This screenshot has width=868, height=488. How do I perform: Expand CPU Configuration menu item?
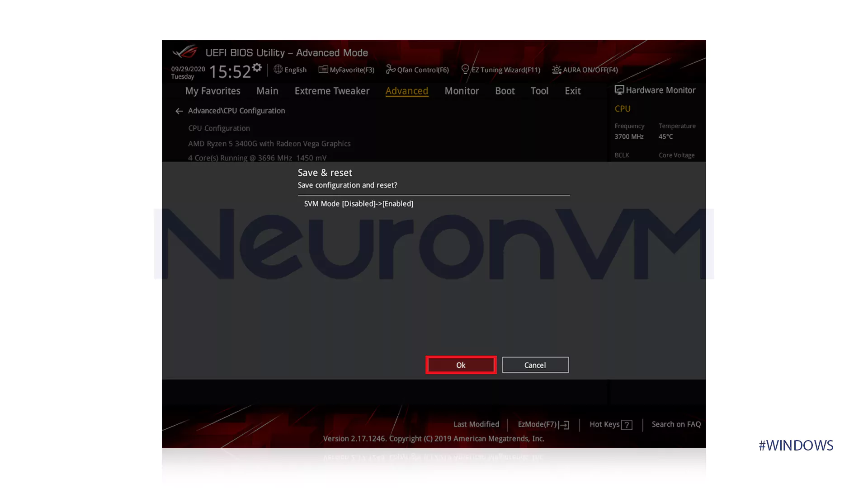coord(219,127)
